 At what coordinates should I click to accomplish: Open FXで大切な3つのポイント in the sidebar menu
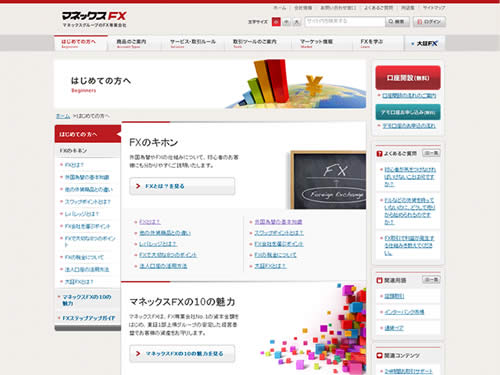[x=90, y=241]
